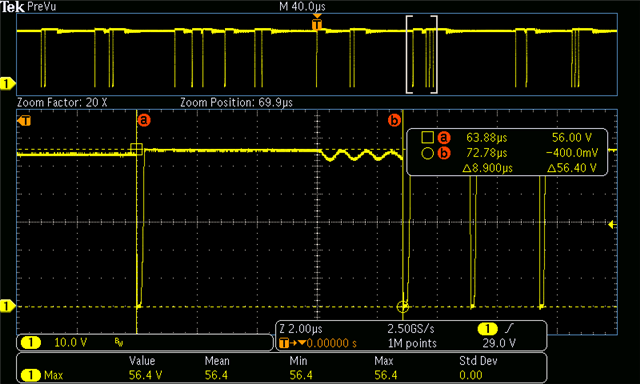Select the measurement Value 56.4 V
This screenshot has height=384, width=640.
(x=145, y=375)
